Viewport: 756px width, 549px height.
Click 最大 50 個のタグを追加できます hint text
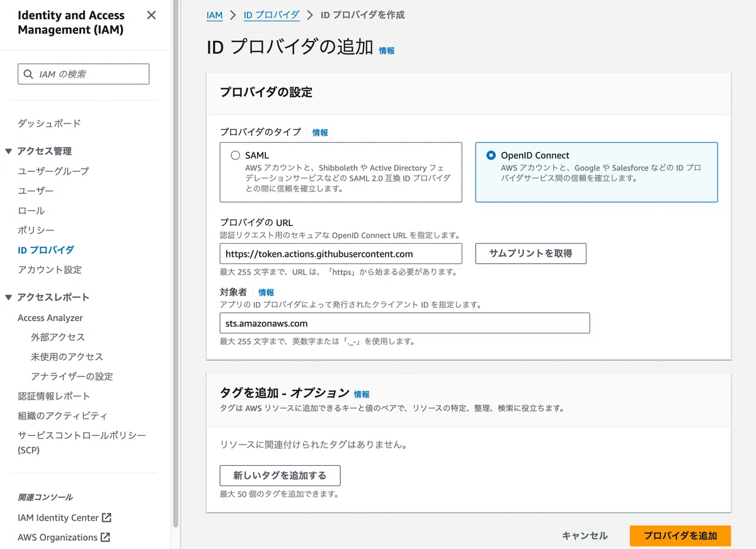pyautogui.click(x=280, y=494)
